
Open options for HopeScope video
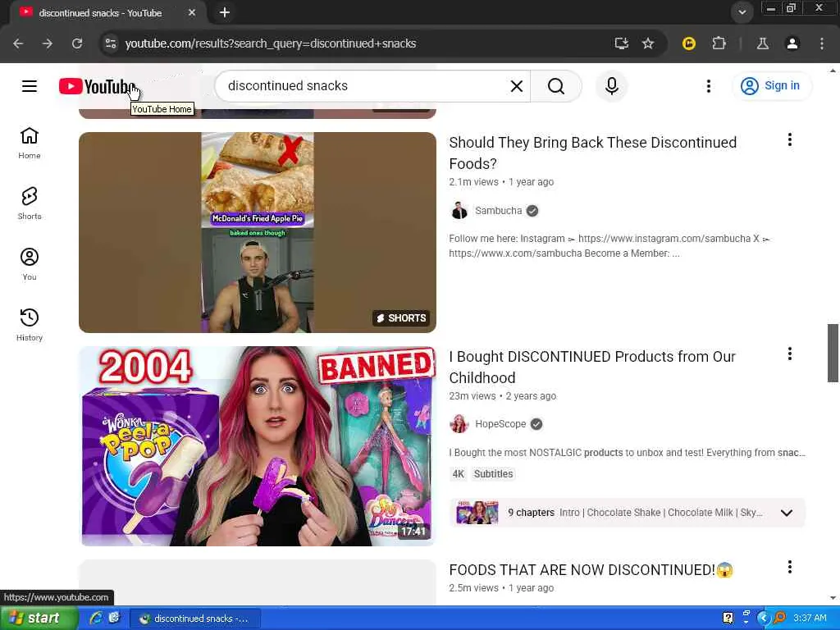click(789, 354)
